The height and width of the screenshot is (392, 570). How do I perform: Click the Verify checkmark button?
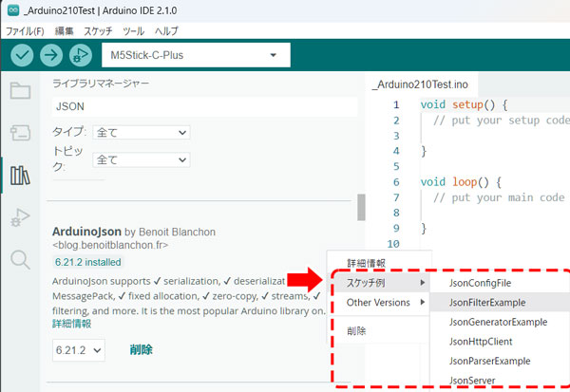pos(22,55)
